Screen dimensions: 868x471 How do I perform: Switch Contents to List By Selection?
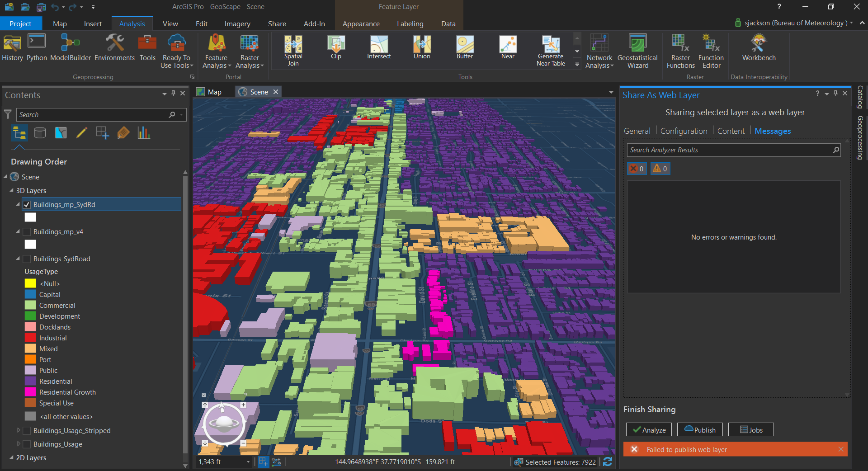pyautogui.click(x=61, y=133)
